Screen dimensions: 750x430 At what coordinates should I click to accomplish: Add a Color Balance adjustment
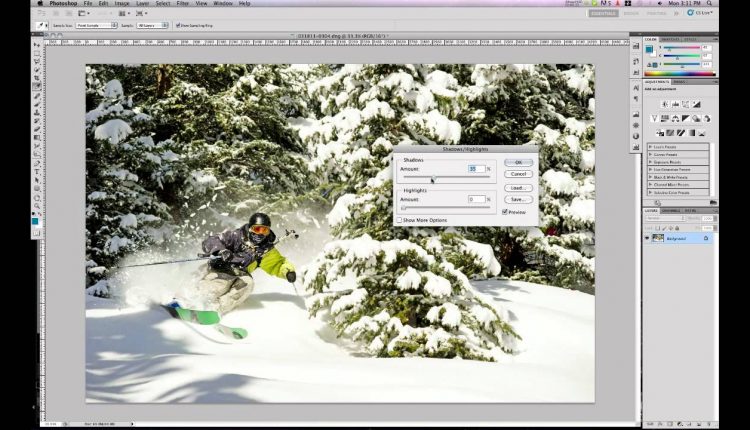(675, 118)
